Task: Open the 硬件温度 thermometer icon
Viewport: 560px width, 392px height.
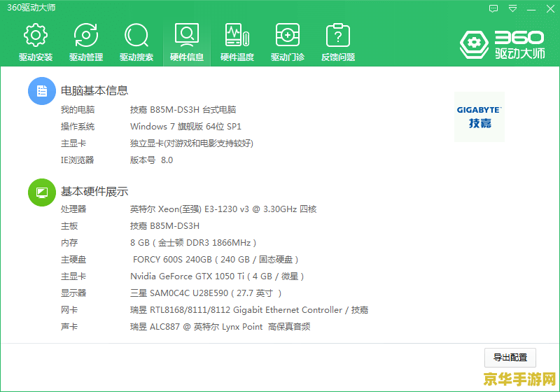Action: coord(237,35)
